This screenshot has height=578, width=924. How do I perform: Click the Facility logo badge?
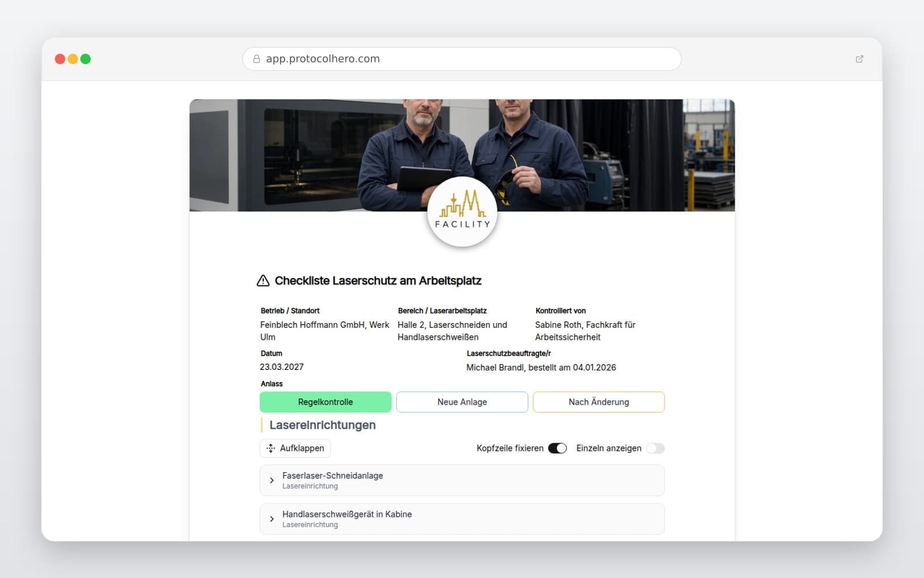tap(462, 212)
